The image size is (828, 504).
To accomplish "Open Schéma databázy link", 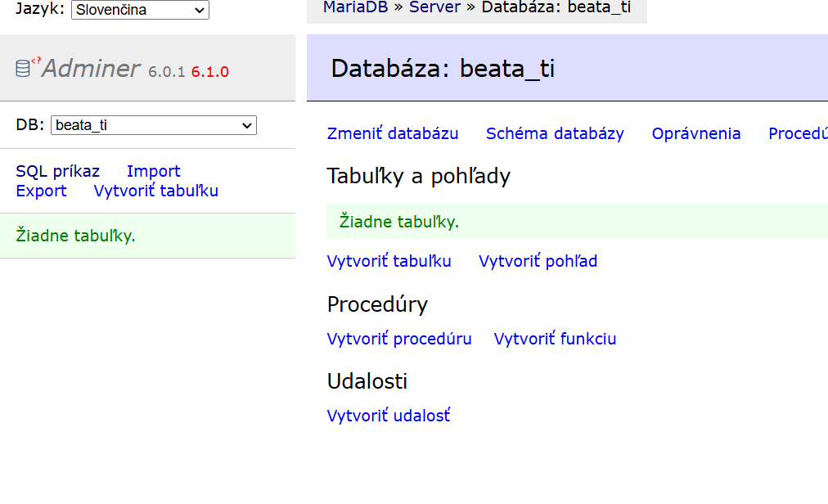I will click(555, 133).
